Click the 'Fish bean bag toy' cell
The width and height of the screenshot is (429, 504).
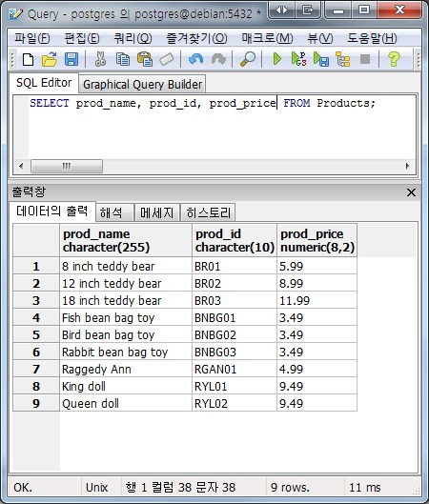pyautogui.click(x=126, y=317)
